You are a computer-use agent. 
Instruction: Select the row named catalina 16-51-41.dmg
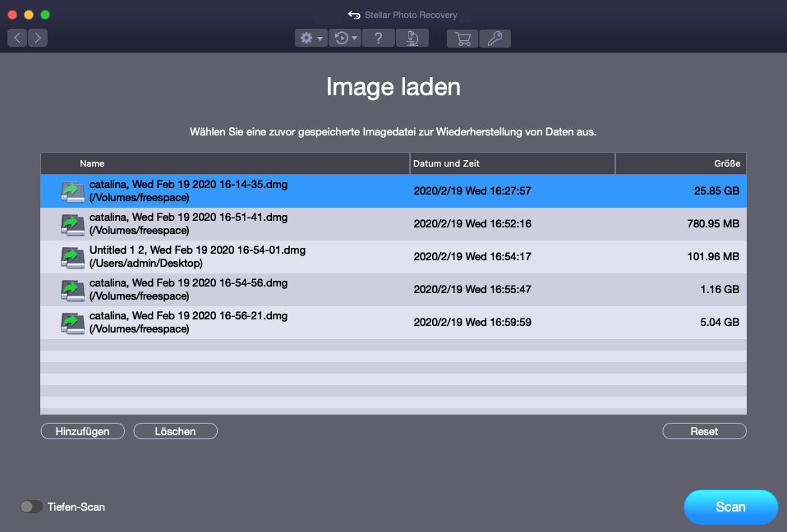(x=393, y=223)
